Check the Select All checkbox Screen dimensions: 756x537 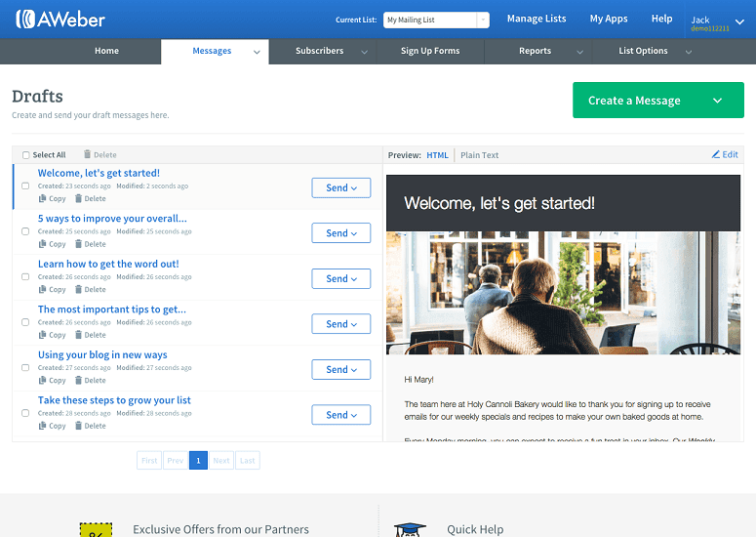coord(26,155)
